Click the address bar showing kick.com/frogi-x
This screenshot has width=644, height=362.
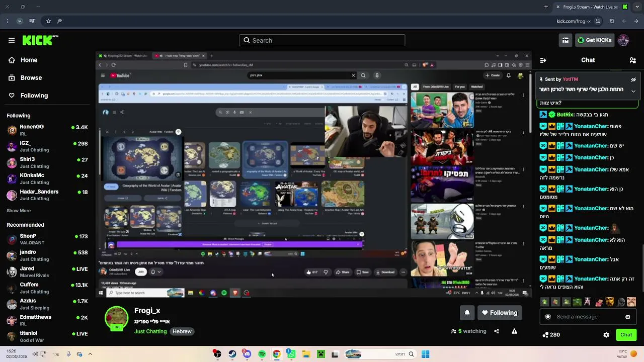(x=574, y=21)
